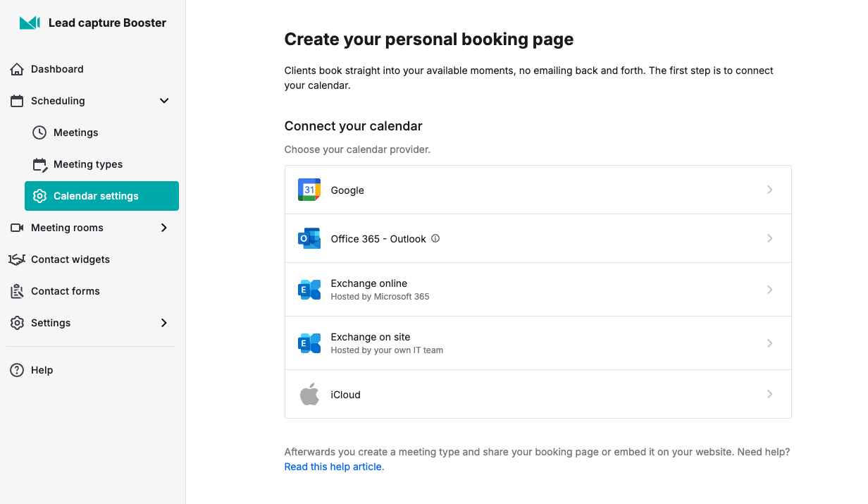The width and height of the screenshot is (868, 504).
Task: Click the chevron on Exchange on site row
Action: pyautogui.click(x=770, y=343)
